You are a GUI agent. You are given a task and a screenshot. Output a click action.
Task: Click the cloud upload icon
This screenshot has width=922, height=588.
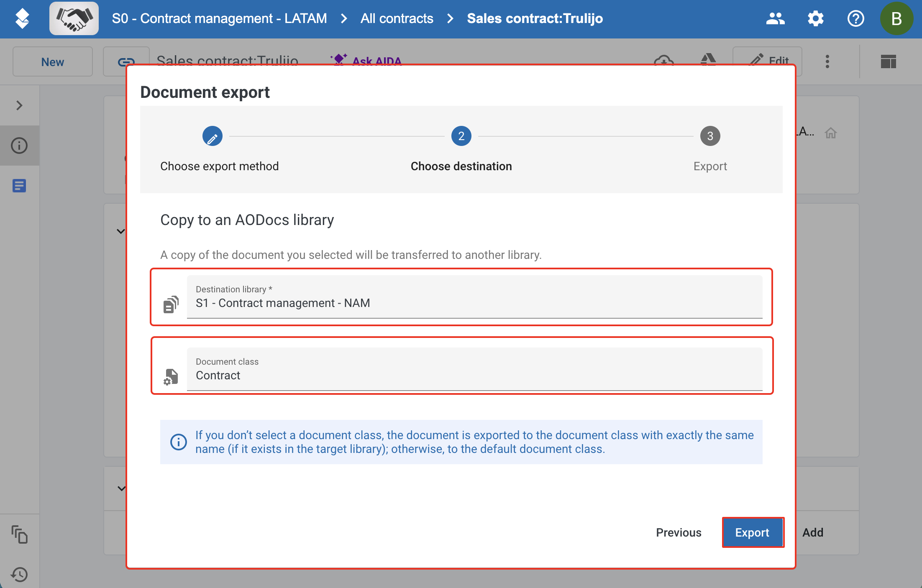tap(664, 61)
